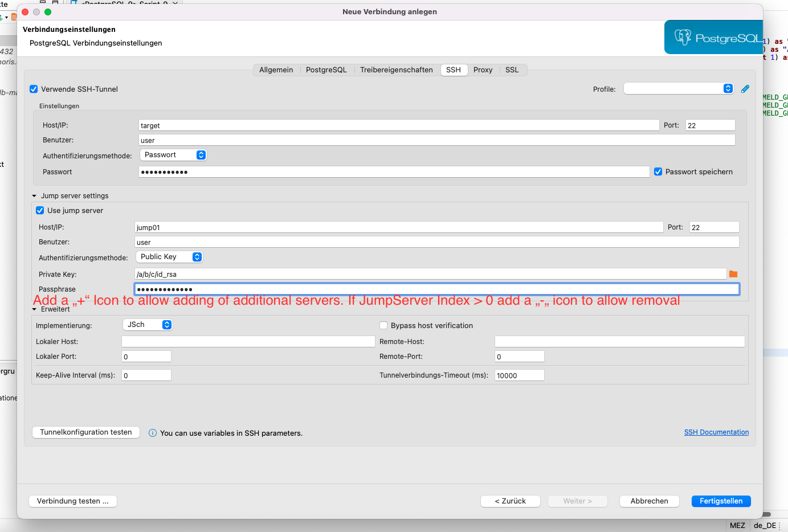The image size is (788, 532).
Task: Collapse the Jump server settings section
Action: 34,195
